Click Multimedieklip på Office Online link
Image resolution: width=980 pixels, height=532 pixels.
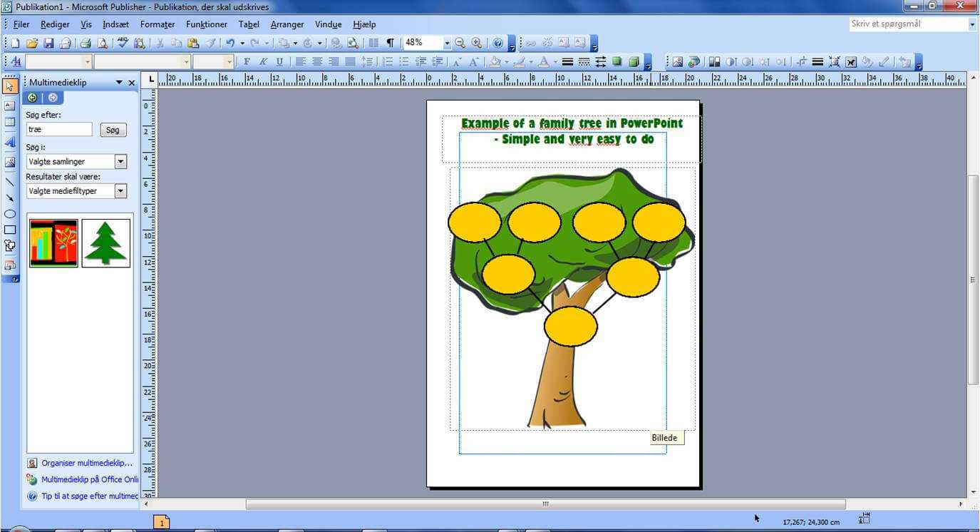pos(90,479)
